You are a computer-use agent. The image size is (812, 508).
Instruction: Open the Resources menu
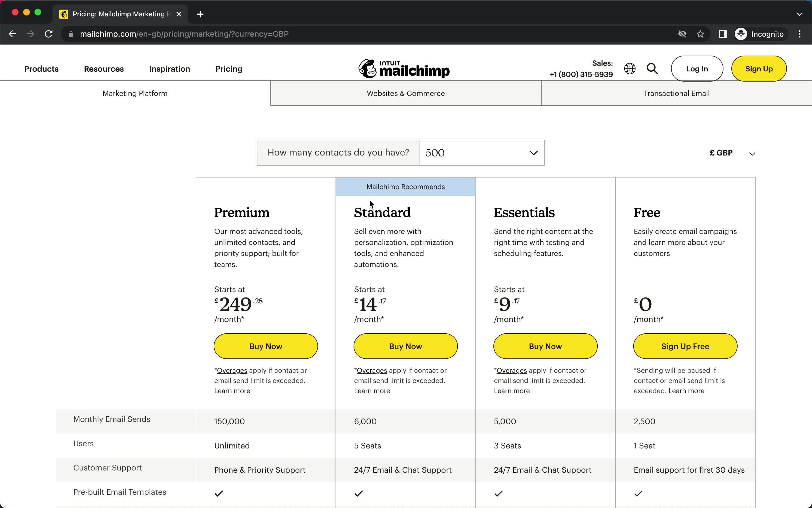coord(104,69)
